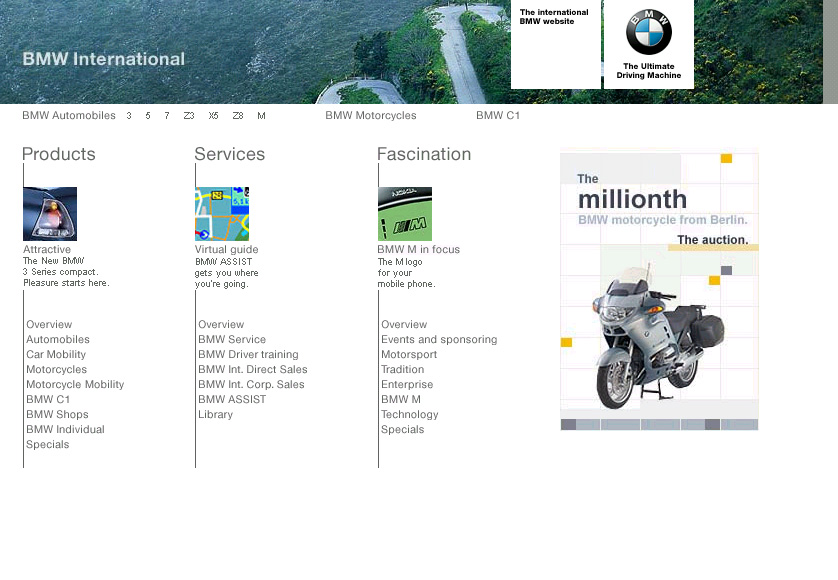Screen dimensions: 838x580
Task: Open the Automobiles link
Action: [58, 339]
